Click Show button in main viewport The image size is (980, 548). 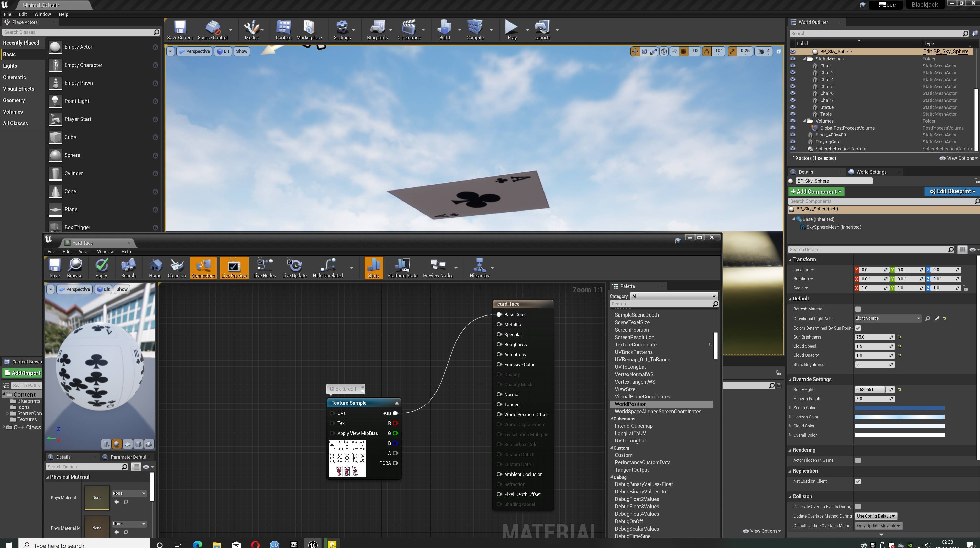(242, 51)
